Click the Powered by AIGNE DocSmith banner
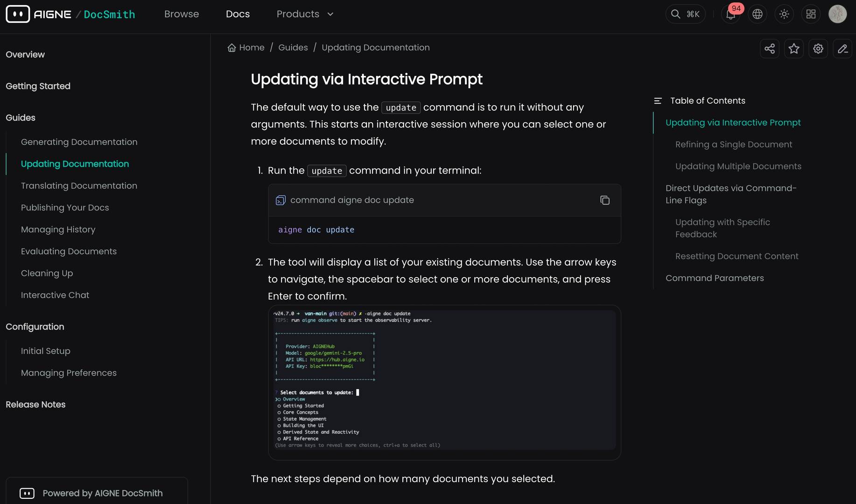 (96, 493)
